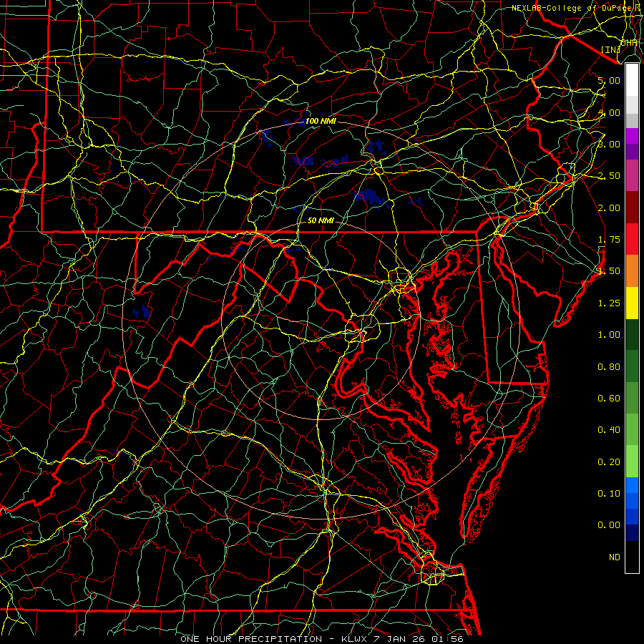644x644 pixels.
Task: Click the yellow swatch beside 1.25
Action: point(632,303)
